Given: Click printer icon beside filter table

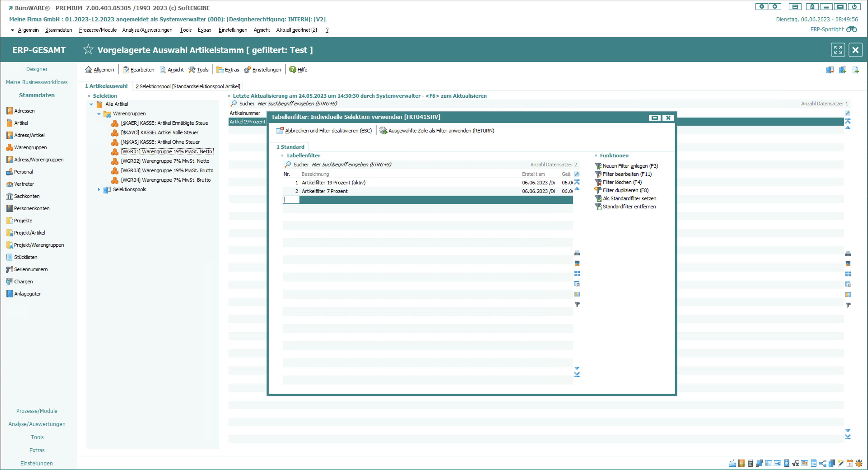Looking at the screenshot, I should 577,253.
